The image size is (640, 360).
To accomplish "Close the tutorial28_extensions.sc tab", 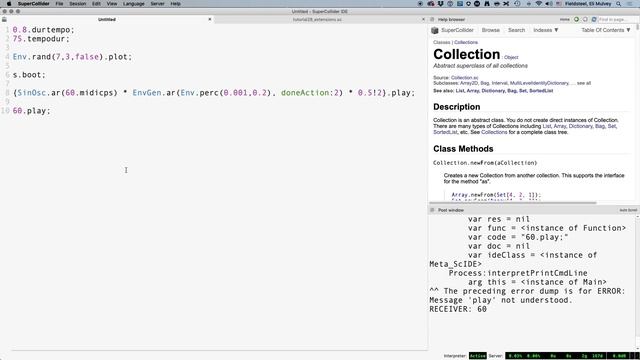I will pos(423,19).
